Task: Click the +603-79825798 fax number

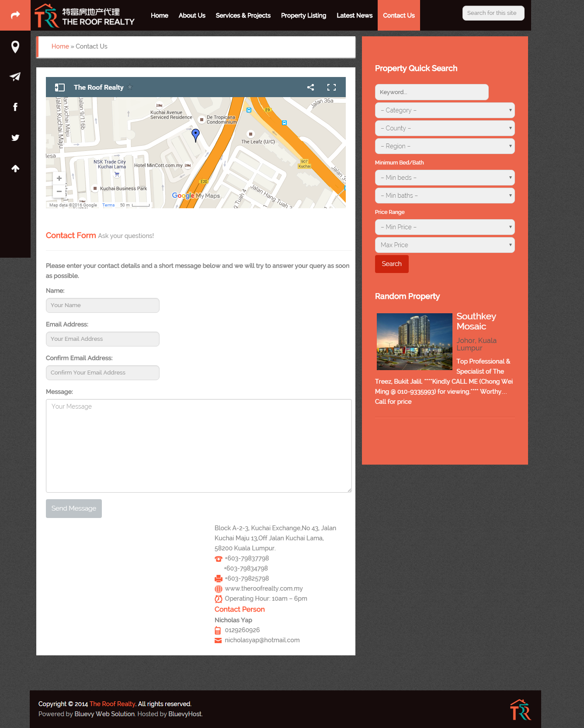Action: coord(247,578)
